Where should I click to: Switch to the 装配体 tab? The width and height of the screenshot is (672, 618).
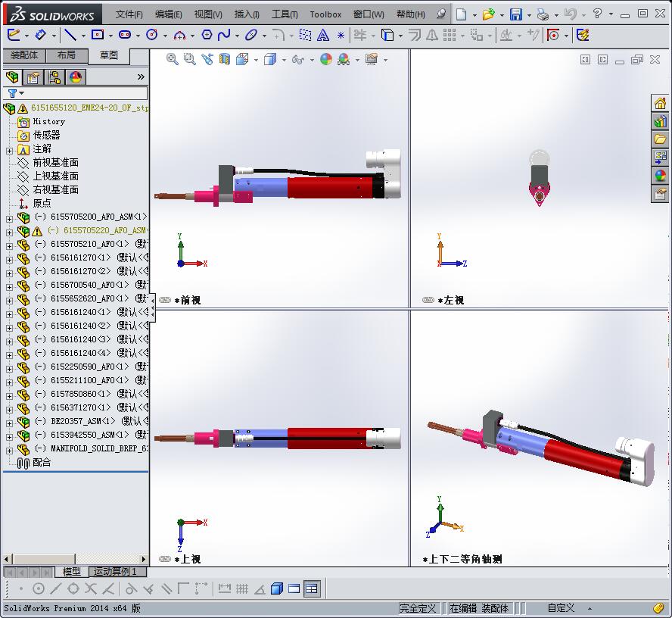[24, 55]
